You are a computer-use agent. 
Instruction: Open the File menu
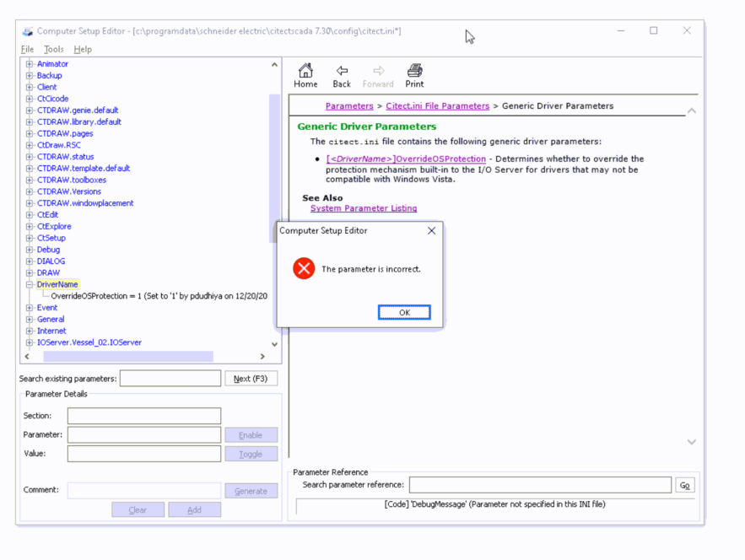point(28,50)
